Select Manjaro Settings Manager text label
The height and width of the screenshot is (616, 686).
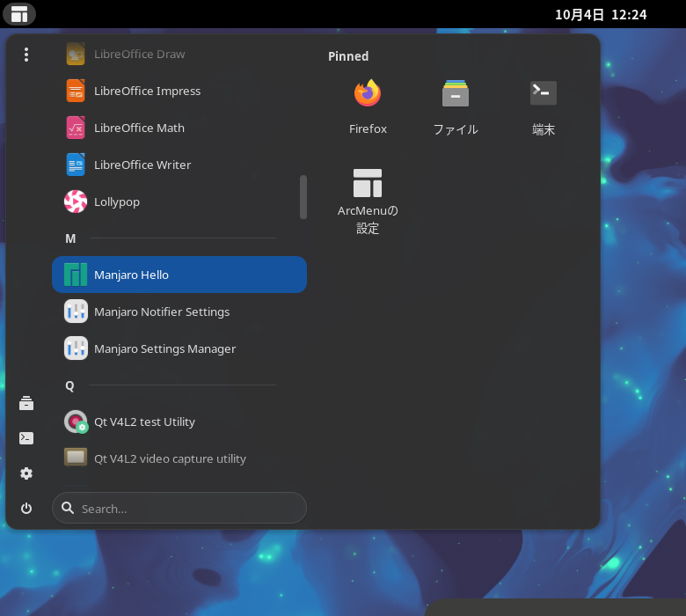(x=165, y=349)
